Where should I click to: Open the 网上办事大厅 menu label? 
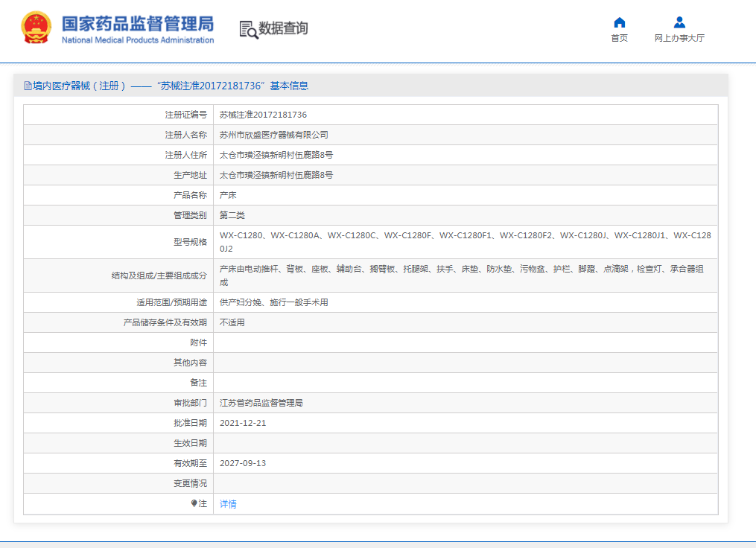coord(679,38)
